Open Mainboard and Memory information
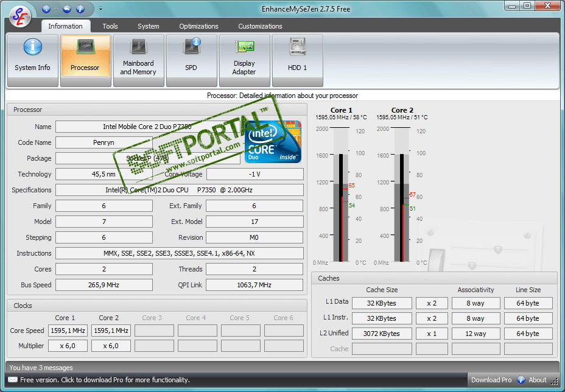This screenshot has width=565, height=392. [138, 60]
